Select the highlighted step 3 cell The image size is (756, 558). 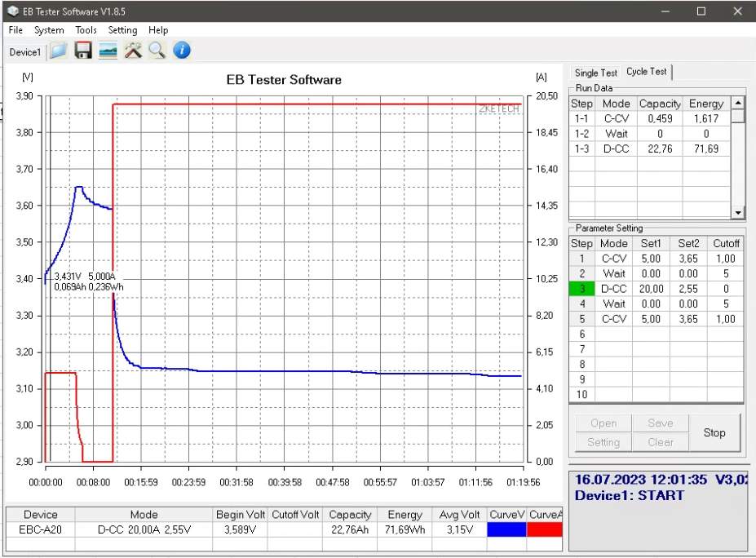click(x=581, y=288)
